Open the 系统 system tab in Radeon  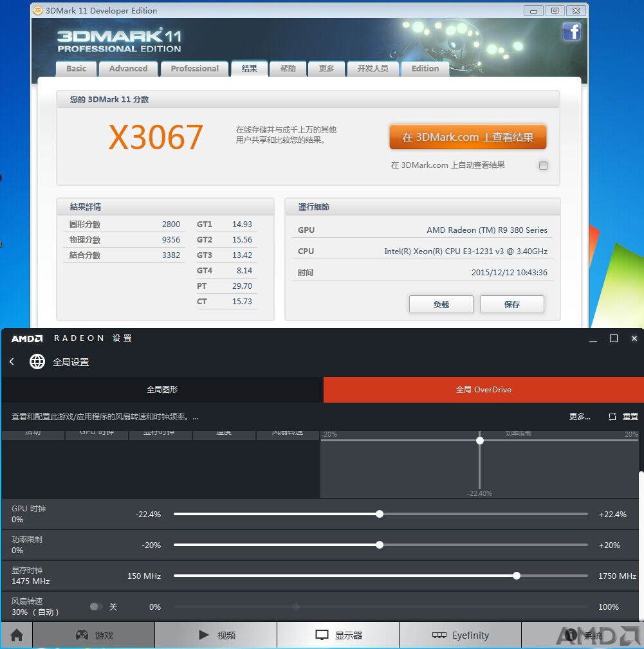click(582, 635)
